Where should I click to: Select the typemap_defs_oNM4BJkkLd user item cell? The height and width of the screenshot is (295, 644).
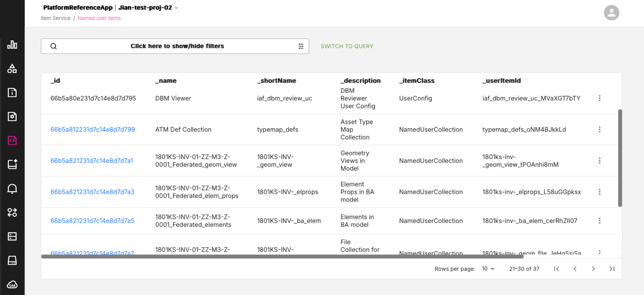pyautogui.click(x=524, y=129)
